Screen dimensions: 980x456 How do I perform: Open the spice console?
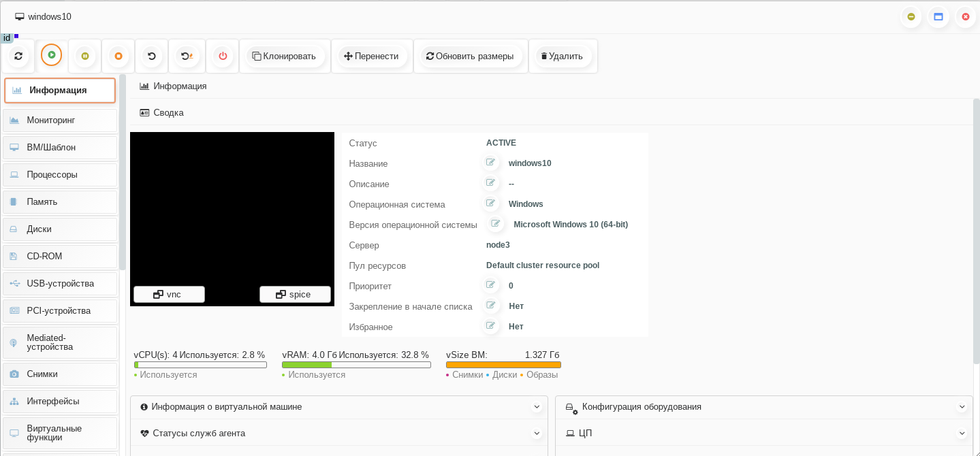coord(295,294)
